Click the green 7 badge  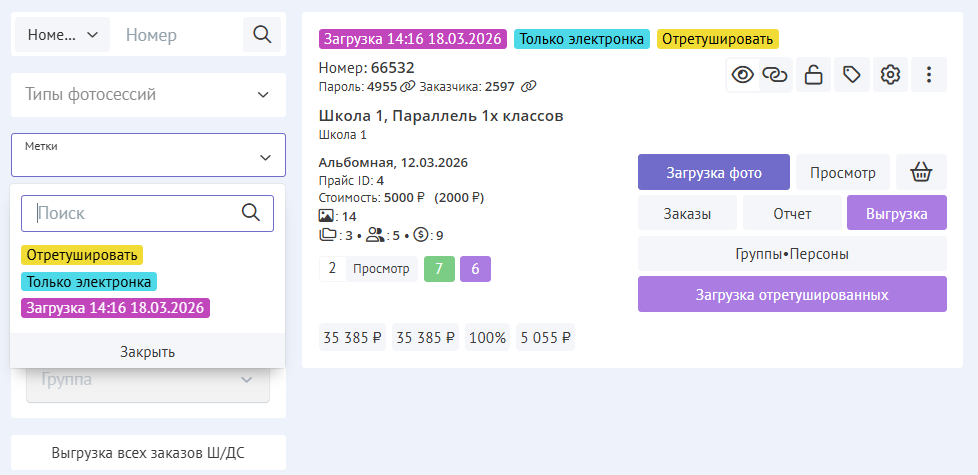pos(439,269)
